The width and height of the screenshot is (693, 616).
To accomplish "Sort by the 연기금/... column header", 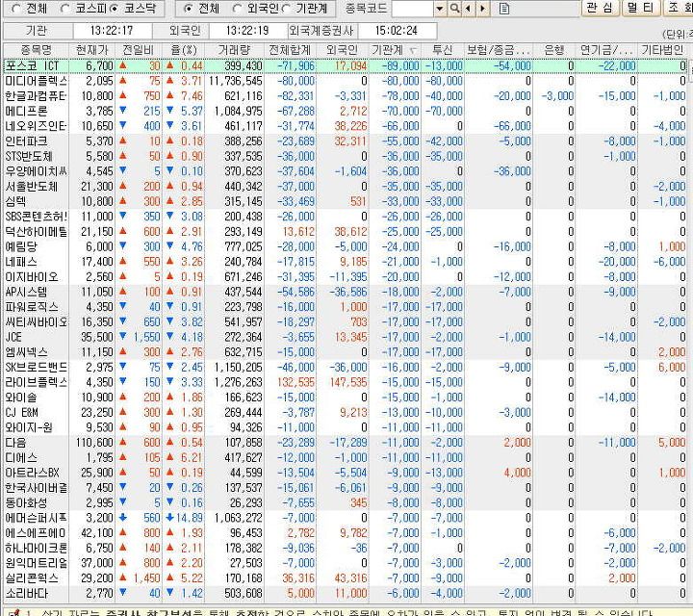I will pyautogui.click(x=606, y=50).
